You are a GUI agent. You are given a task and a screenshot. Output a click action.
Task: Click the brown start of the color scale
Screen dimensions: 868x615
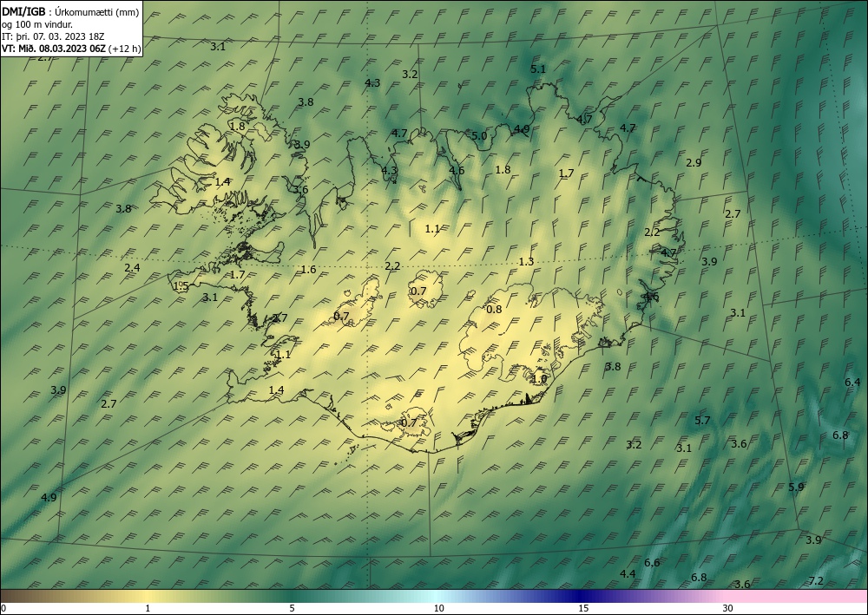23,596
